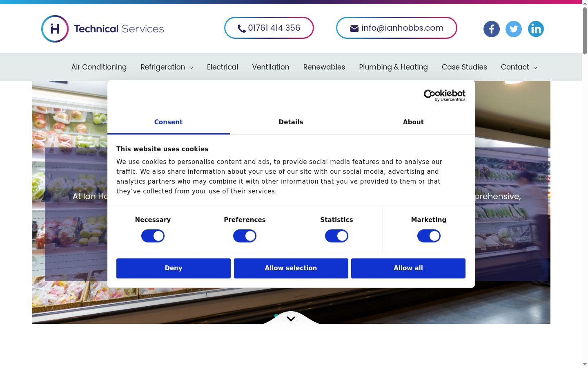Open the Case Studies menu item
588x368 pixels.
[x=464, y=67]
